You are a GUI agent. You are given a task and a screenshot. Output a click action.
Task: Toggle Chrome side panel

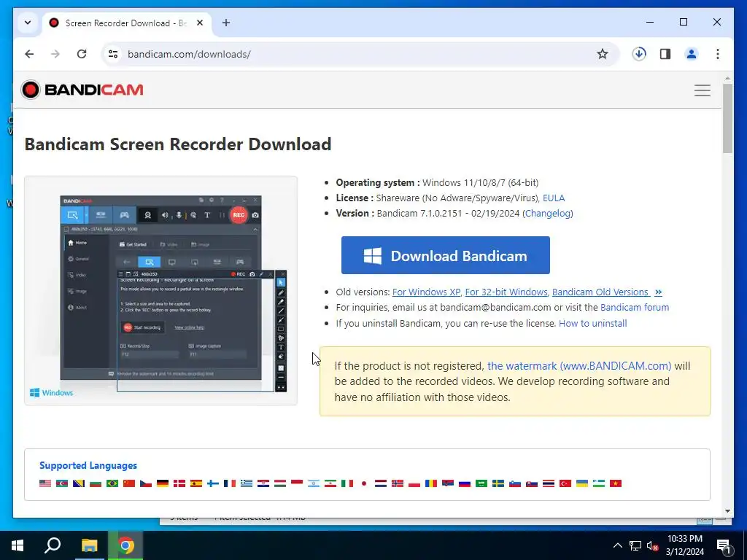pos(665,54)
